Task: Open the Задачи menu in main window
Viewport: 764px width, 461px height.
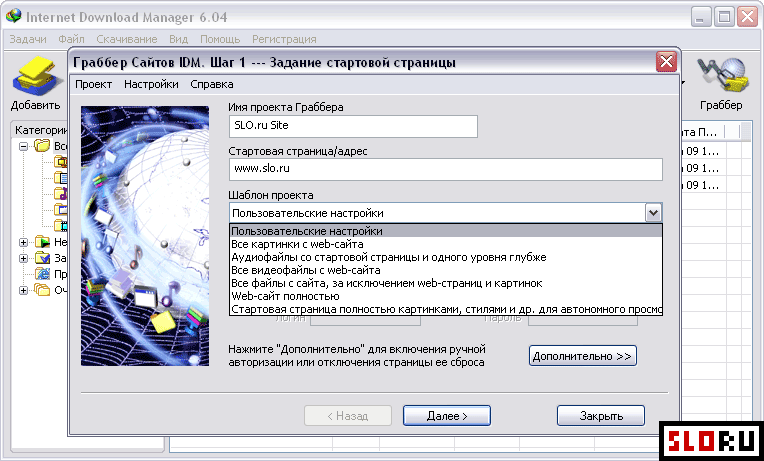Action: (28, 39)
